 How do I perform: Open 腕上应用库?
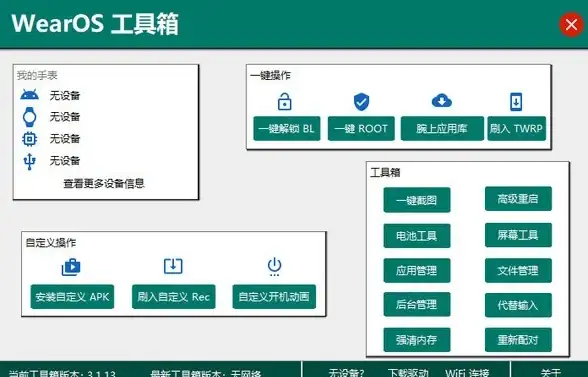click(x=442, y=129)
